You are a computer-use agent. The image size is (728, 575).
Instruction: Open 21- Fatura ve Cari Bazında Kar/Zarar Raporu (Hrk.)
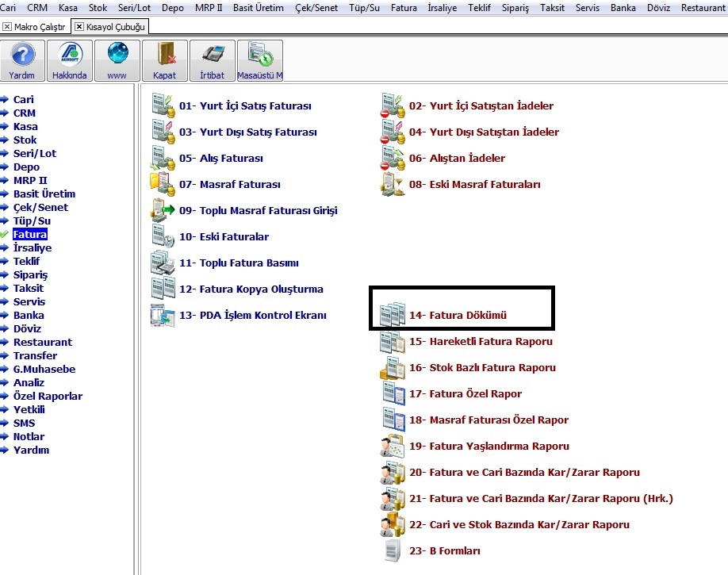tap(541, 498)
